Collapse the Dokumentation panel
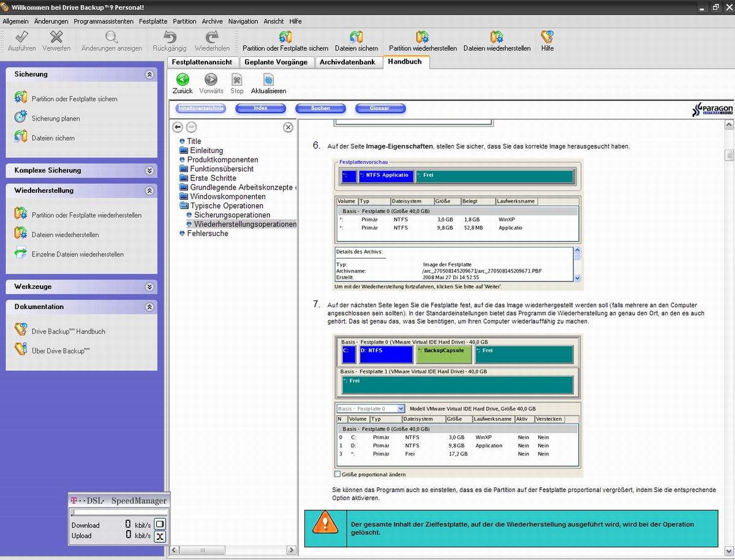 tap(149, 307)
